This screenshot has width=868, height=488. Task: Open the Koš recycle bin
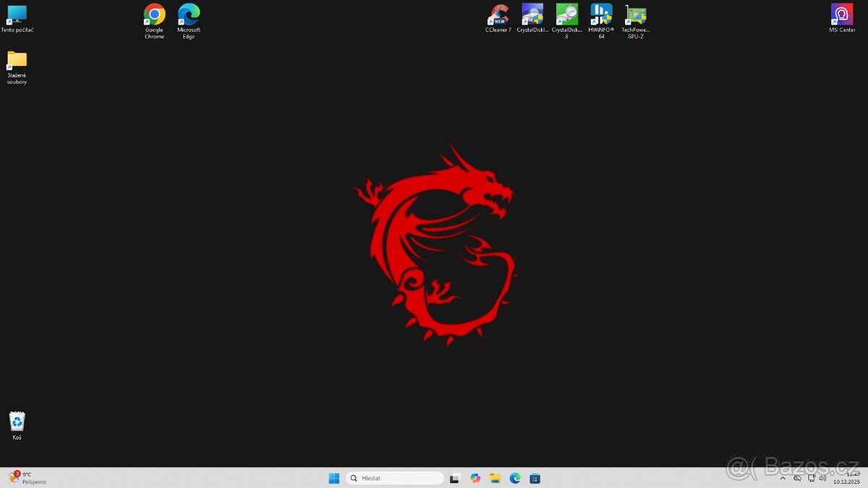click(x=17, y=422)
